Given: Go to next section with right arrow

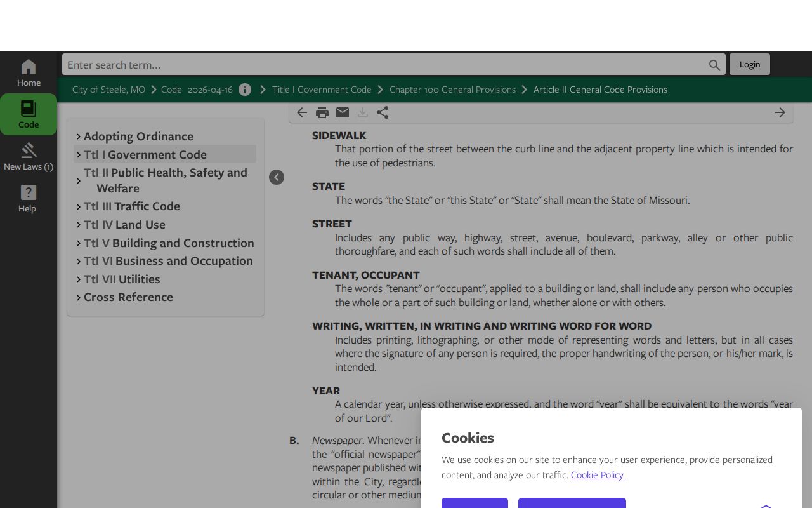Looking at the screenshot, I should point(780,112).
